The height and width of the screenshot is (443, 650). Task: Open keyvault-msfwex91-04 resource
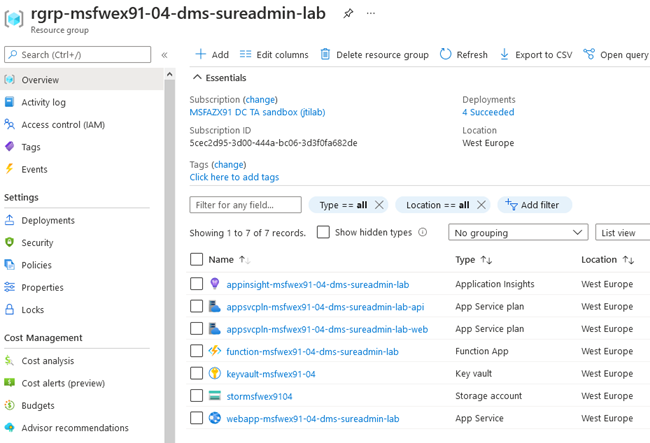click(271, 374)
